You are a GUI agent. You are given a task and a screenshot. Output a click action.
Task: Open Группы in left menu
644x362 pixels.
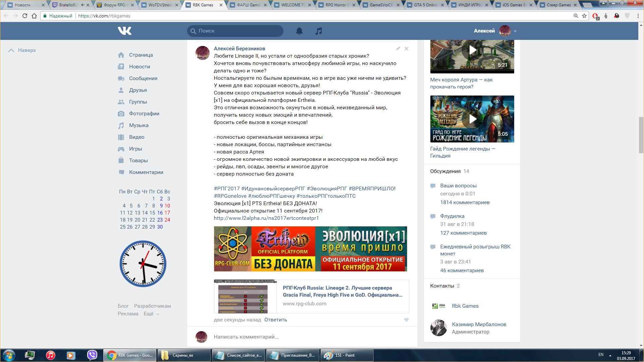click(x=138, y=102)
